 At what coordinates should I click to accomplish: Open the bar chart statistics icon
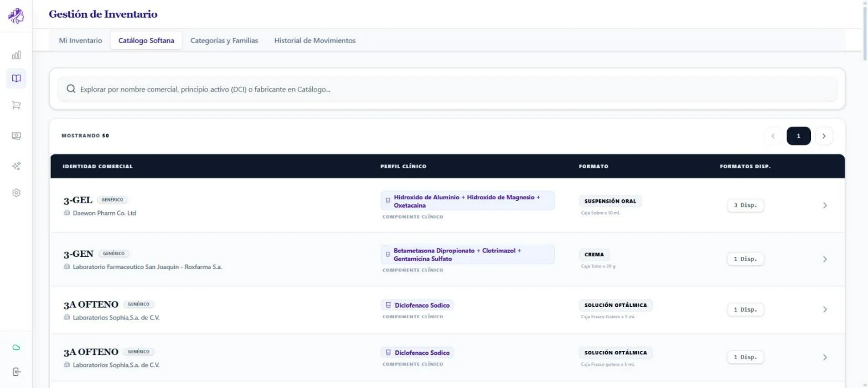(16, 55)
